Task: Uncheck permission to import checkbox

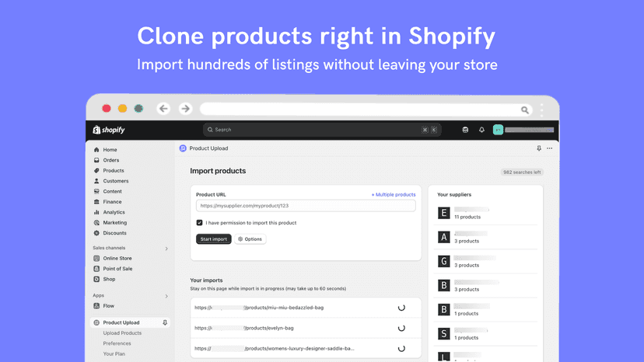Action: point(199,223)
